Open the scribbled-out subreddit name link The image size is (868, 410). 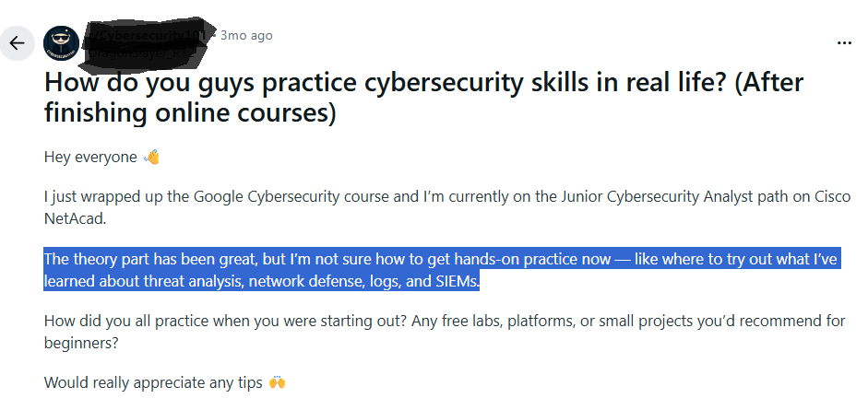(x=148, y=34)
